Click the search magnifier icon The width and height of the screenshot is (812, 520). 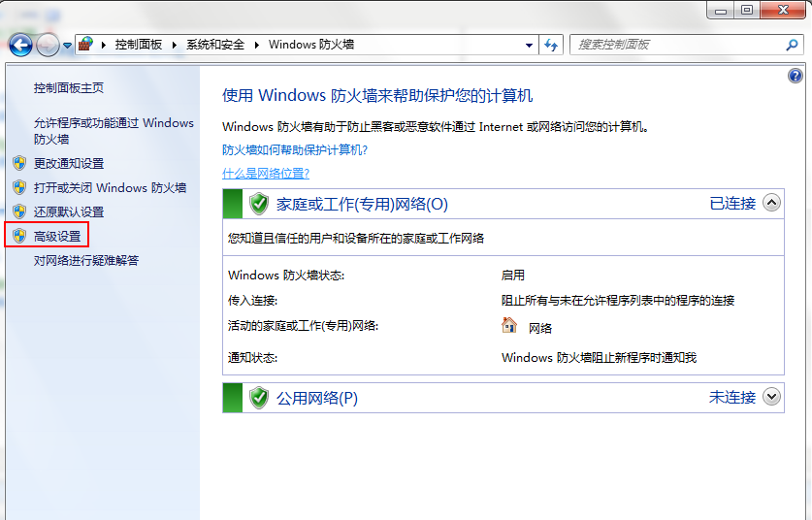tap(792, 45)
